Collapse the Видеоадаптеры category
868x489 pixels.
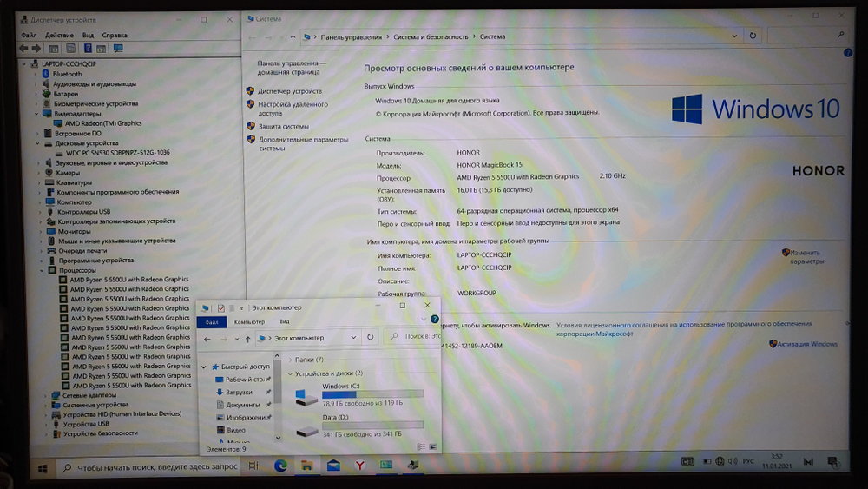click(x=36, y=114)
